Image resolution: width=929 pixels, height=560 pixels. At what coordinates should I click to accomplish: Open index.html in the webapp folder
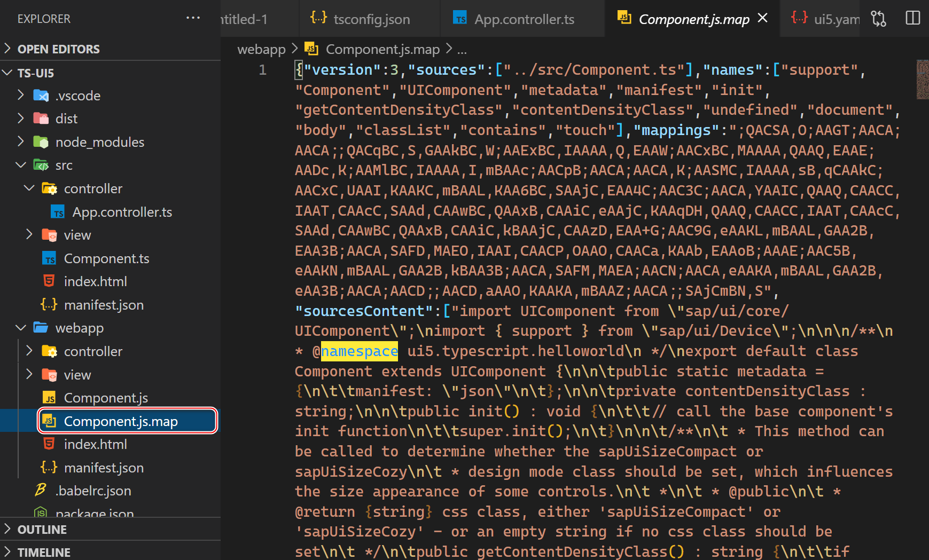coord(110,444)
